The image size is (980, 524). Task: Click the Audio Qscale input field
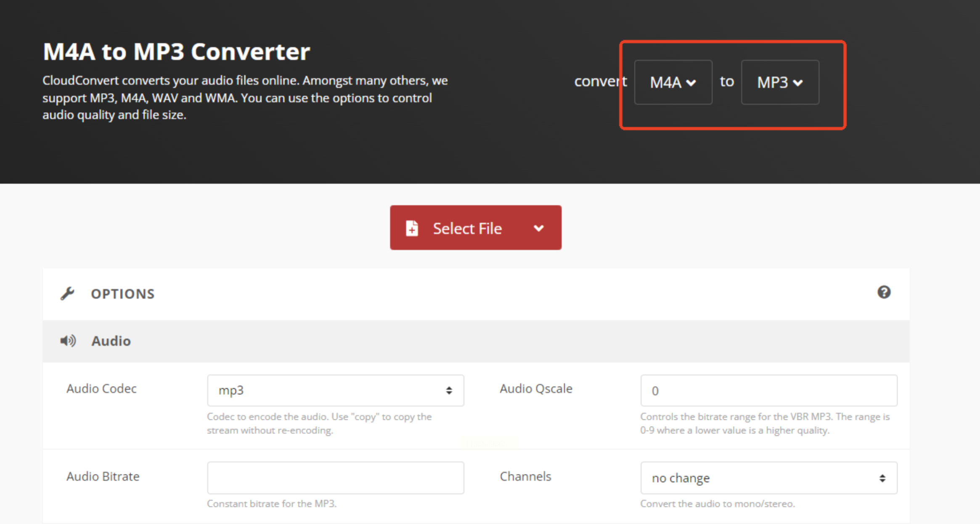tap(768, 390)
